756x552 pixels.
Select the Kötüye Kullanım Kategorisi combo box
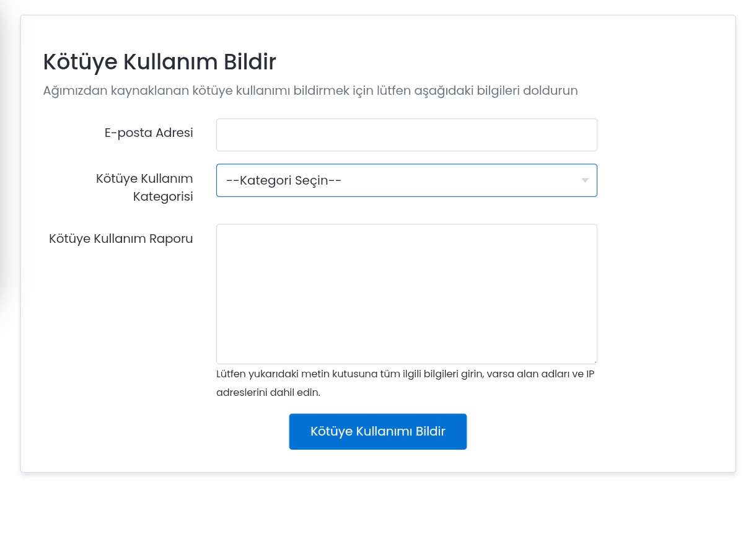407,180
